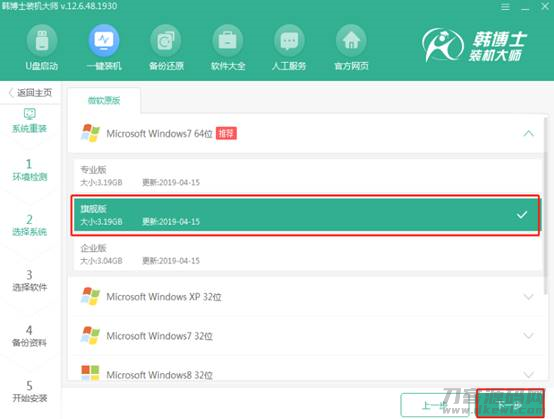Image resolution: width=554 pixels, height=419 pixels.
Task: Click the Windows7 32位 flag logo
Action: pyautogui.click(x=90, y=335)
